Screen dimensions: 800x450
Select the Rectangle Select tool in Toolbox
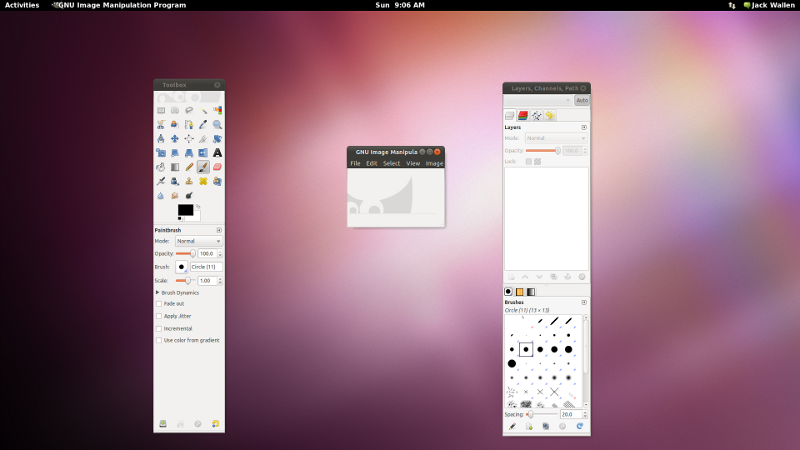click(161, 110)
